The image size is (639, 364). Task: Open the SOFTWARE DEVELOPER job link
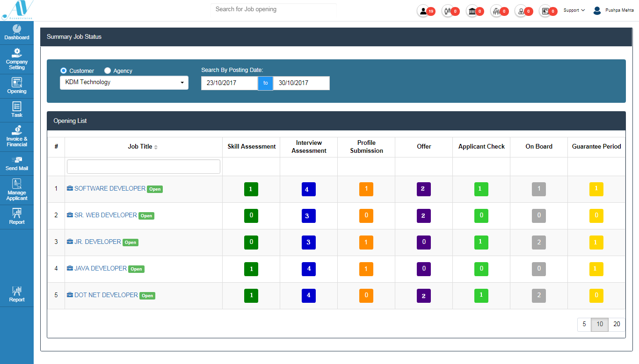[x=110, y=188]
